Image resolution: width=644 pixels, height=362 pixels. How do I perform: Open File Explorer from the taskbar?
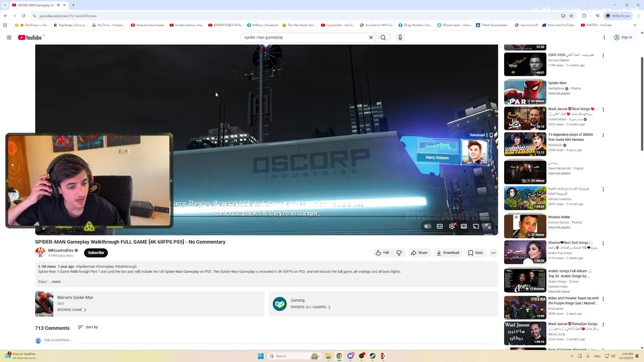(328, 356)
